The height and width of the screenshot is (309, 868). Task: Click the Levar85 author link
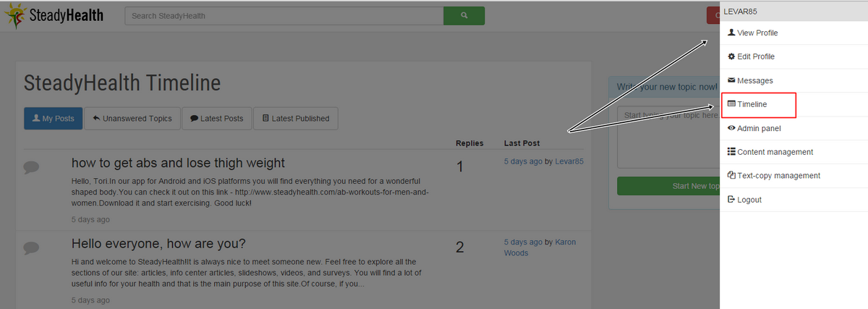coord(569,161)
